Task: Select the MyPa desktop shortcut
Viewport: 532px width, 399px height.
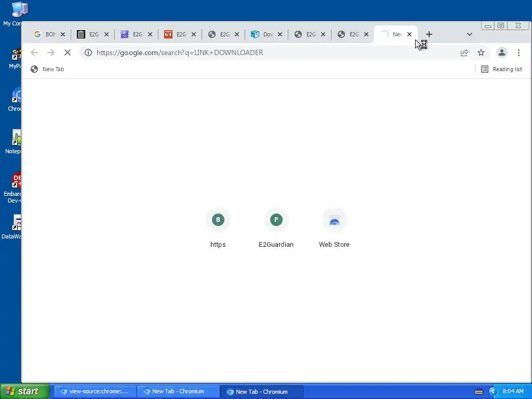Action: coord(15,58)
